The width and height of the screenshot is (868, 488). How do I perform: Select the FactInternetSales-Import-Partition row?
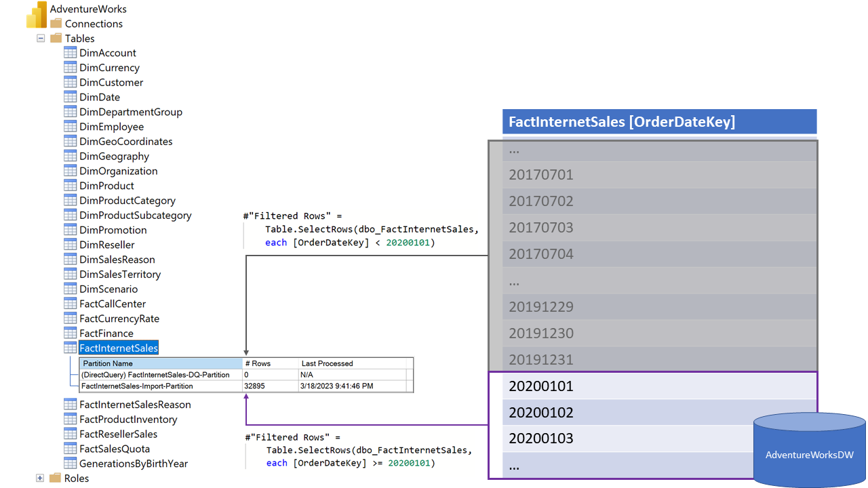pyautogui.click(x=245, y=386)
